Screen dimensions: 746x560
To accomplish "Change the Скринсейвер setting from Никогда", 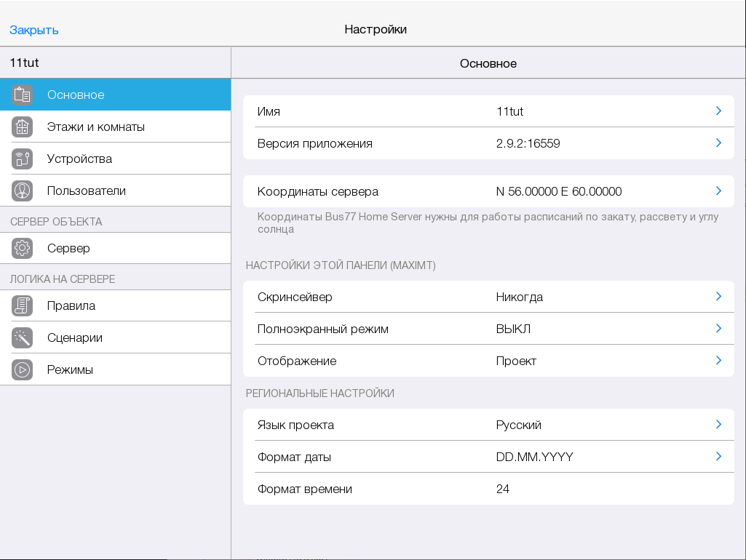I will click(x=488, y=297).
